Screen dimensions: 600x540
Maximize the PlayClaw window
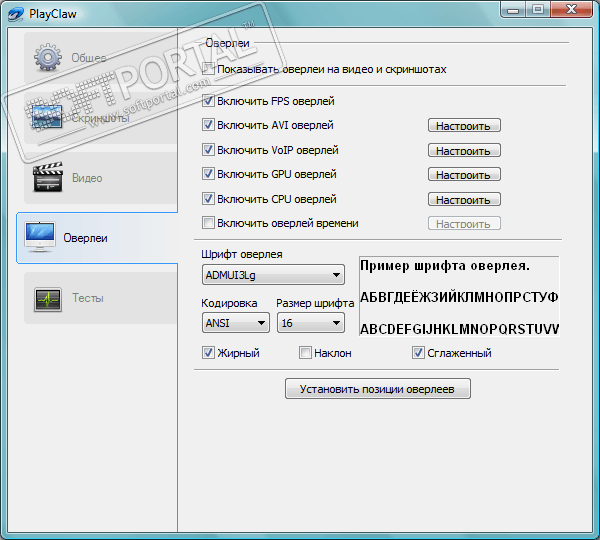538,9
